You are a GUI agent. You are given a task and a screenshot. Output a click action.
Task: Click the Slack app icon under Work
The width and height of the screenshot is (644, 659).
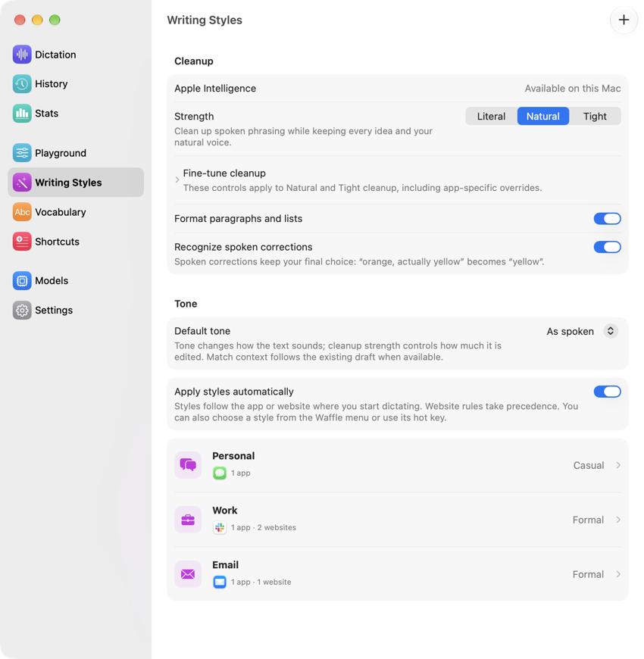click(220, 527)
